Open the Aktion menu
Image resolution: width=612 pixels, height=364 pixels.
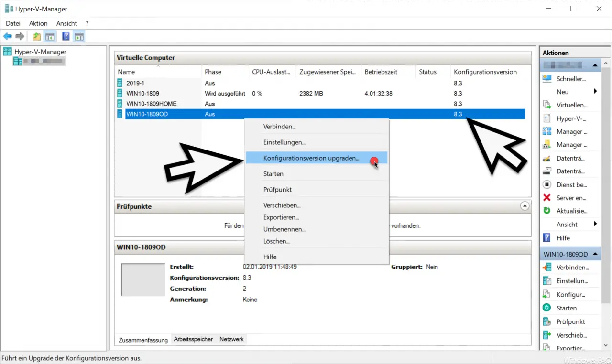tap(38, 23)
